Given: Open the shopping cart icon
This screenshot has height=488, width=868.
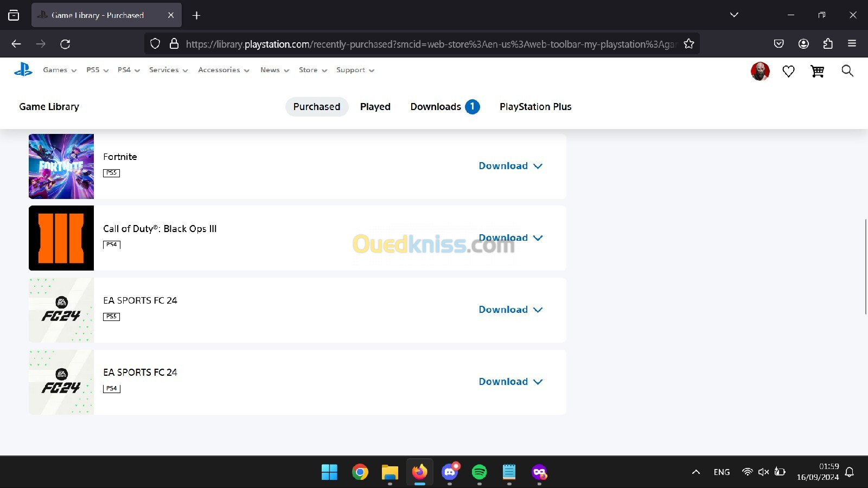Looking at the screenshot, I should (x=818, y=71).
